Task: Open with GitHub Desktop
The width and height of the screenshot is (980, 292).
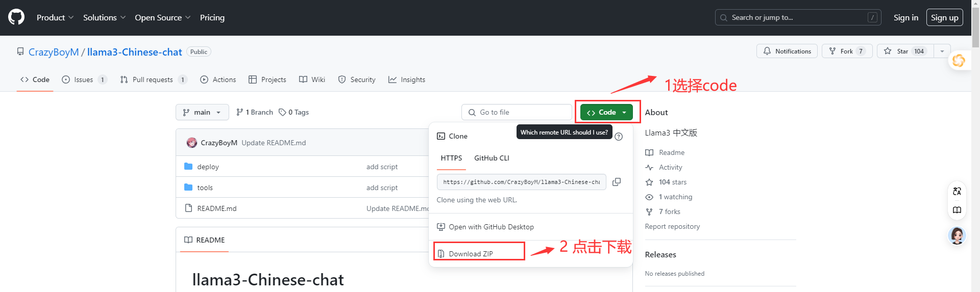Action: [491, 227]
